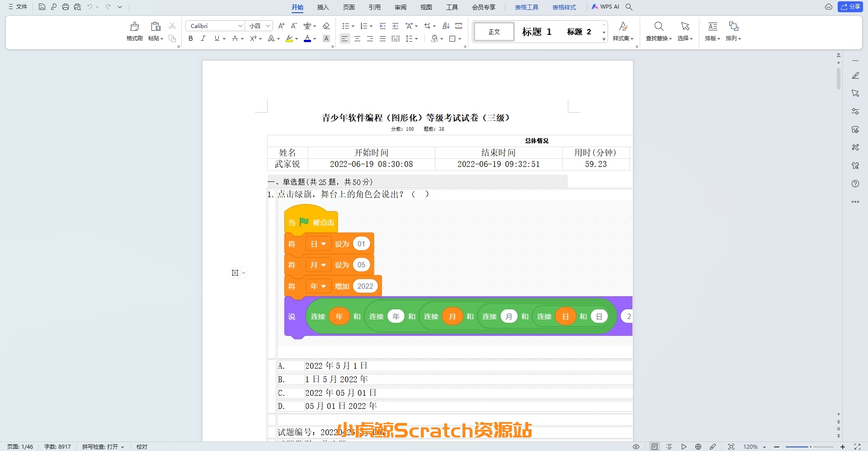Image resolution: width=868 pixels, height=451 pixels.
Task: Open outline view from the status bar
Action: tap(670, 446)
